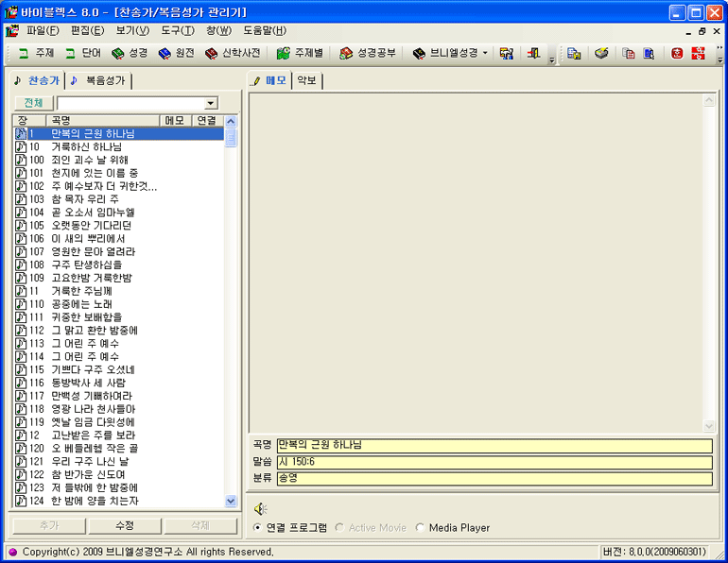Open the 도움말(H) menu
728x563 pixels.
pos(265,31)
